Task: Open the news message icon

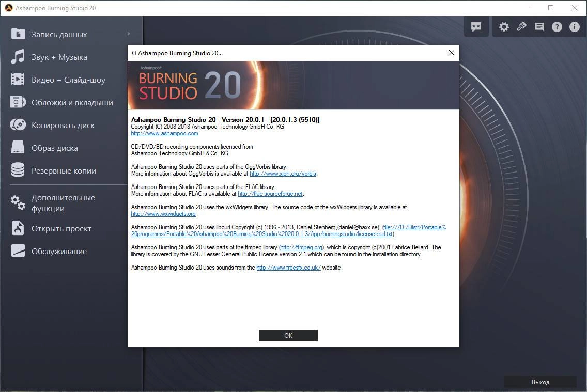Action: pos(539,26)
